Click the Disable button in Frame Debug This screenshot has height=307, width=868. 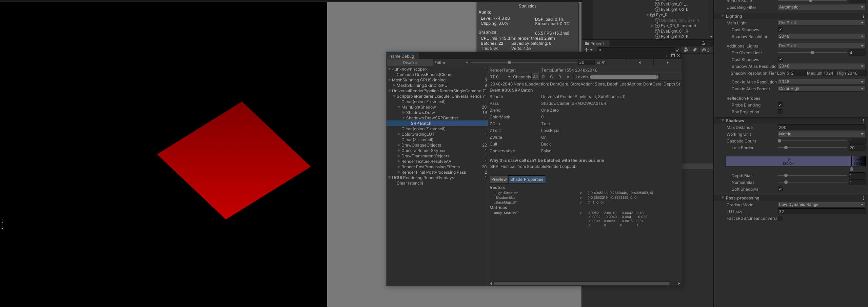pos(410,63)
